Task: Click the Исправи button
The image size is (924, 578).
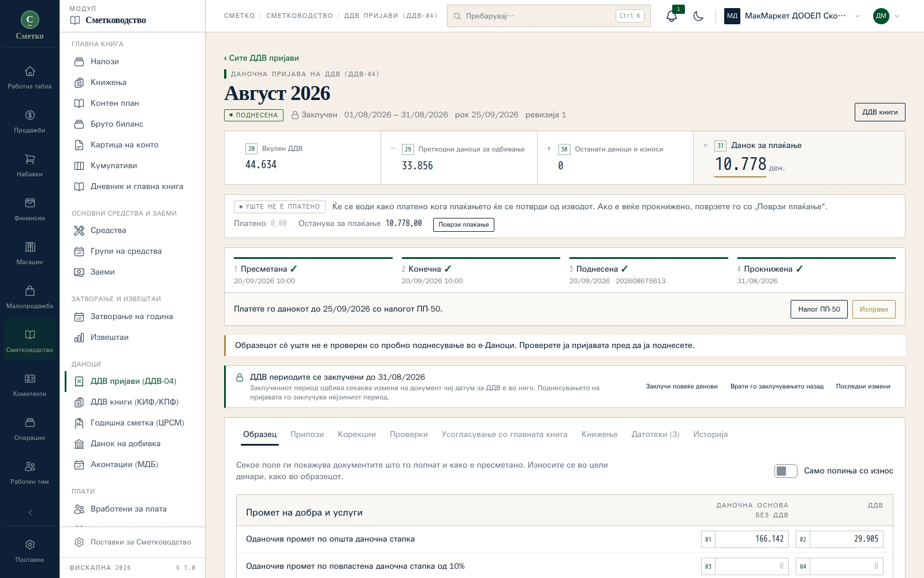Action: [x=874, y=309]
